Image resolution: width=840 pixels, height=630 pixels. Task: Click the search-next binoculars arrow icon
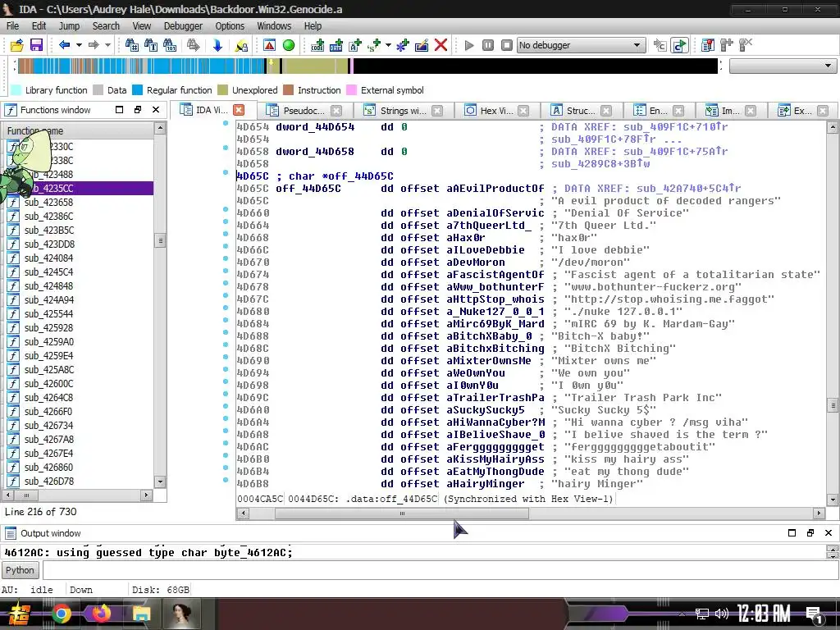tap(194, 46)
